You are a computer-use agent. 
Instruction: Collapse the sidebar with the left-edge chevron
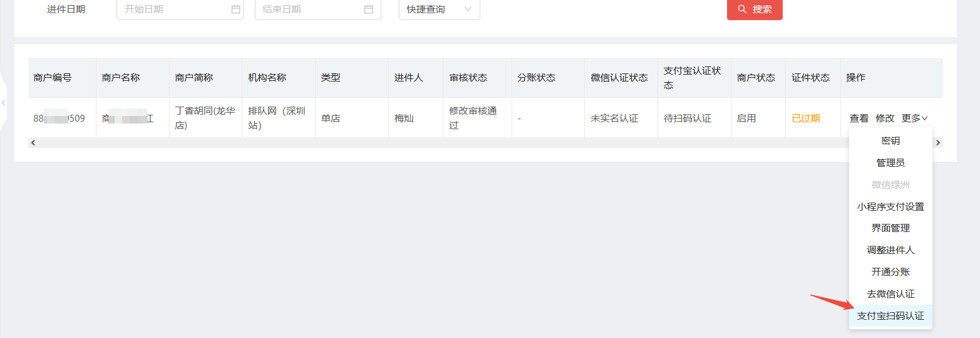coord(4,102)
